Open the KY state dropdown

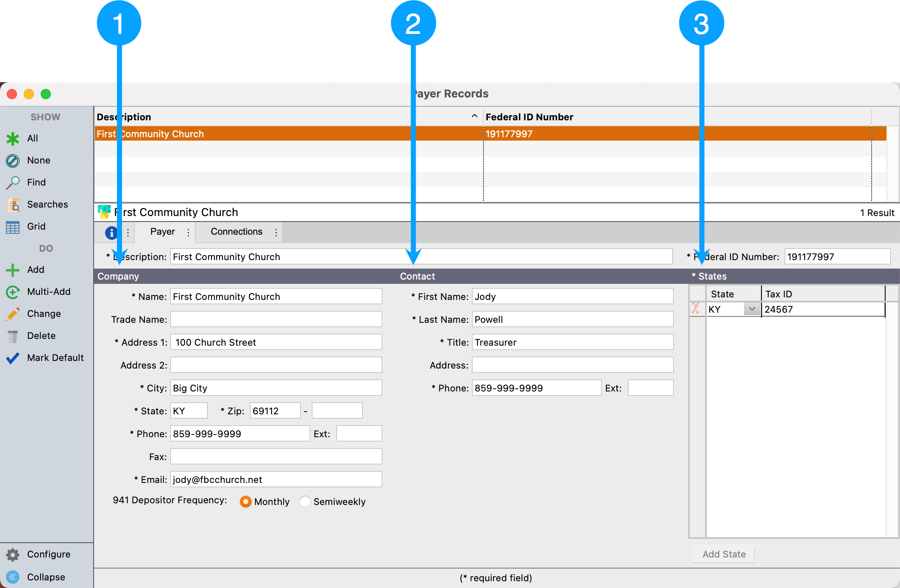(x=752, y=309)
